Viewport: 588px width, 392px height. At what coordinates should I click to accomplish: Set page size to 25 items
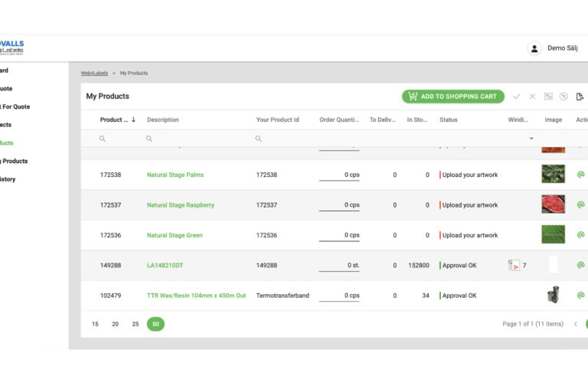click(x=136, y=324)
